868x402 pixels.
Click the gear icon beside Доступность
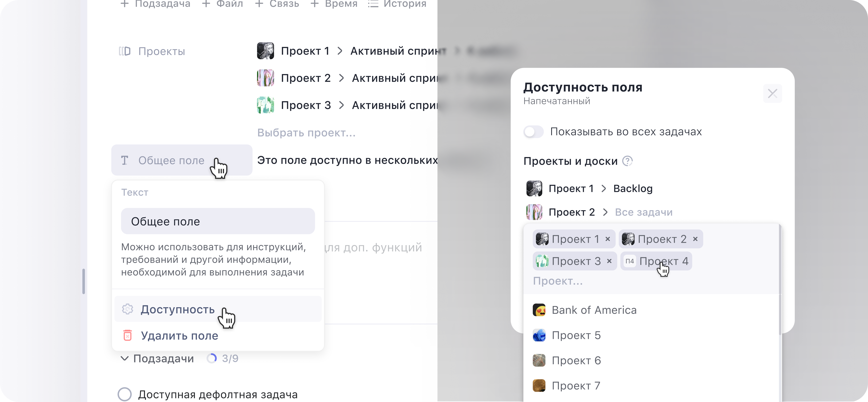click(127, 309)
